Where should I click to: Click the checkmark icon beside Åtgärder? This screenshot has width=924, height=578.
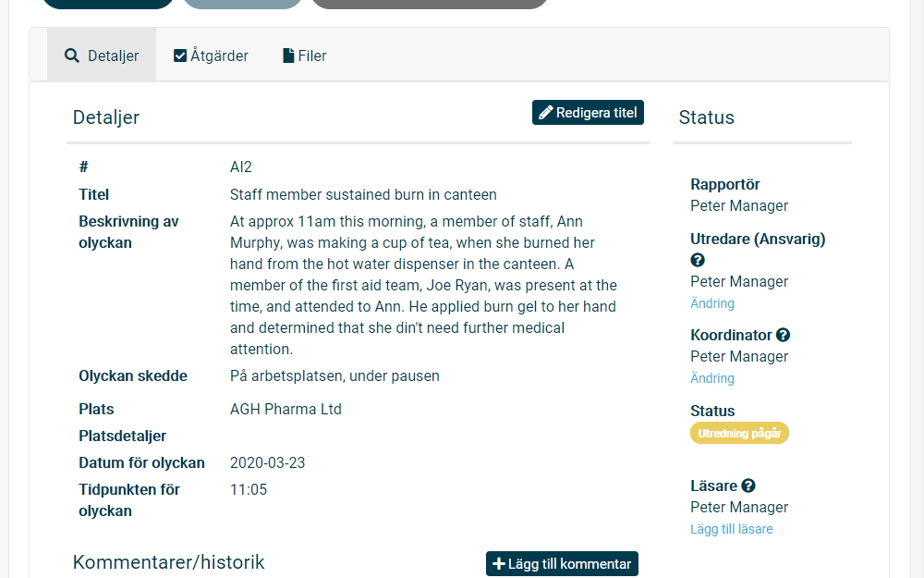click(x=180, y=55)
